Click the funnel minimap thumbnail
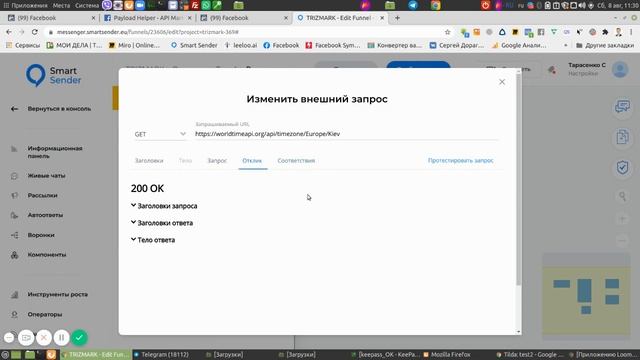This screenshot has width=640, height=360. pyautogui.click(x=586, y=296)
